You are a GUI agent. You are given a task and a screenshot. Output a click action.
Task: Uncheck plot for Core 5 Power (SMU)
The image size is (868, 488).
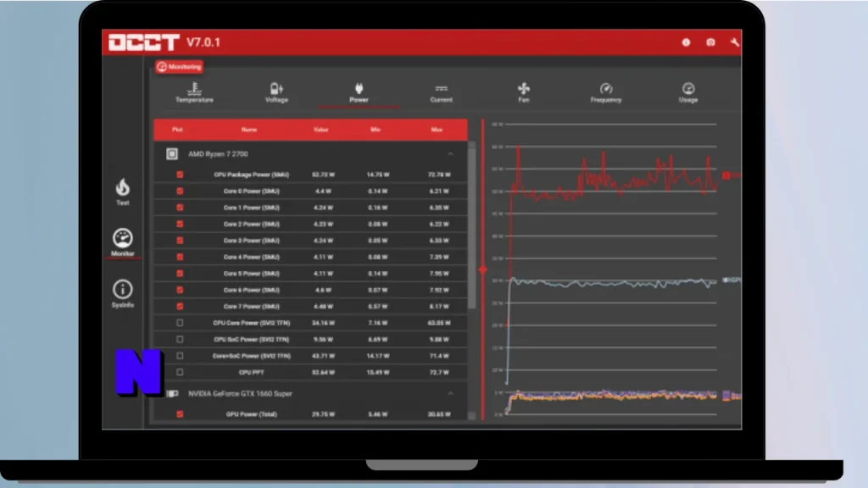180,274
